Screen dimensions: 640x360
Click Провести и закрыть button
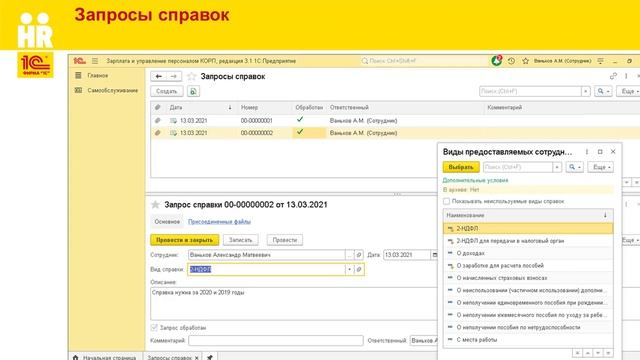184,240
